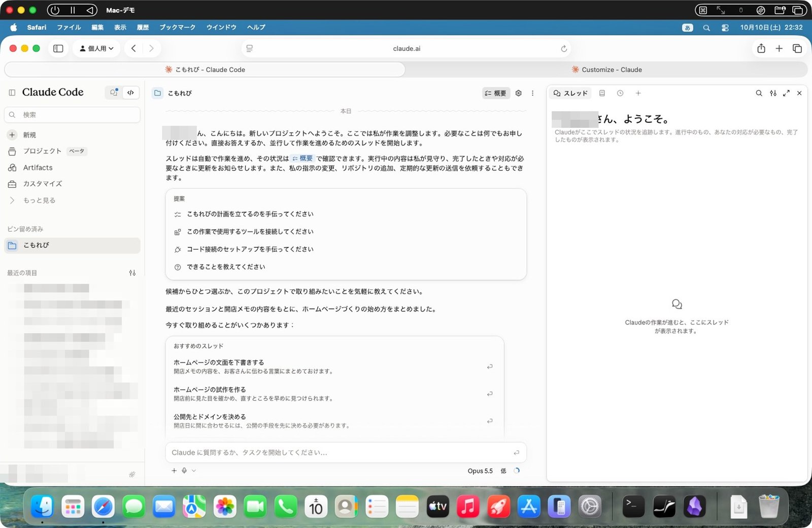Viewport: 812px width, 528px height.
Task: Search threads with the magnifier icon in the panel
Action: click(759, 93)
